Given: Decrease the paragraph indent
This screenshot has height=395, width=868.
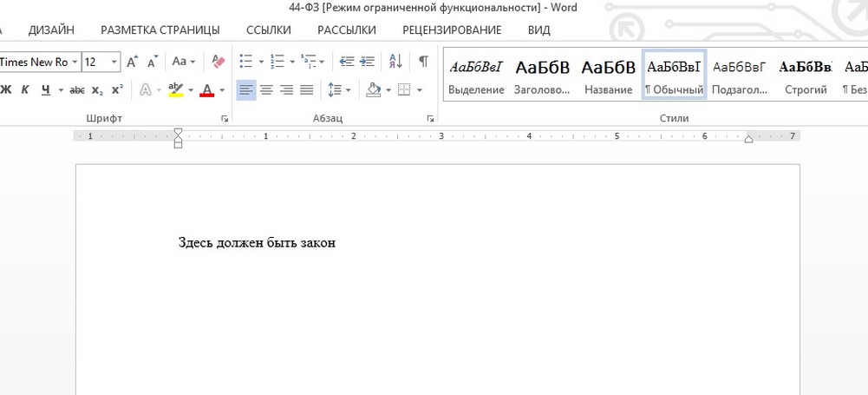Looking at the screenshot, I should click(x=347, y=62).
